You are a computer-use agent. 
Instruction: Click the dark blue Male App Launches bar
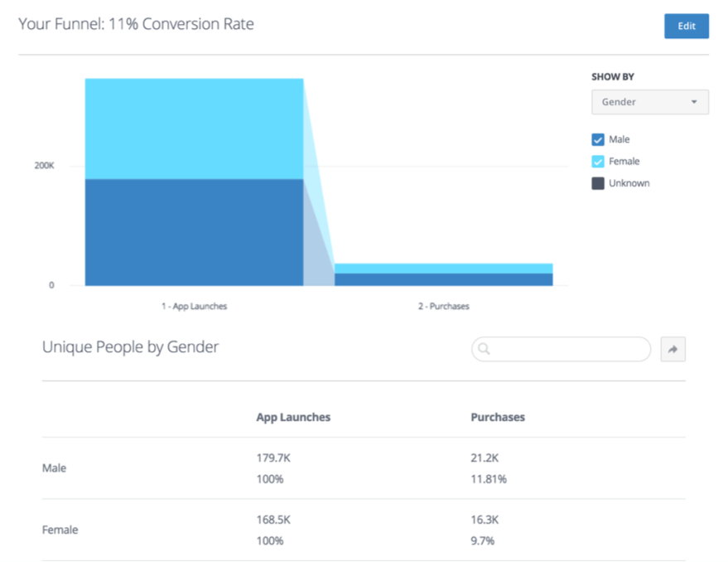click(x=194, y=232)
